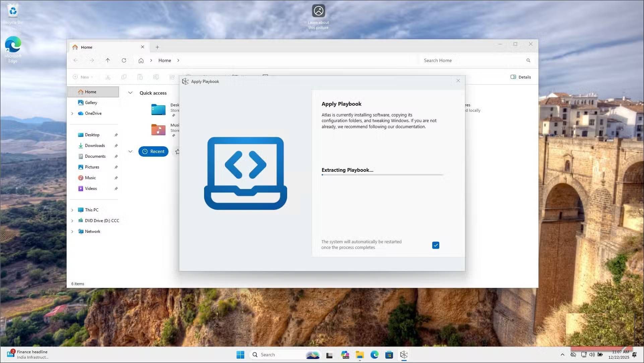
Task: Select Downloads in the navigation pane
Action: [95, 146]
